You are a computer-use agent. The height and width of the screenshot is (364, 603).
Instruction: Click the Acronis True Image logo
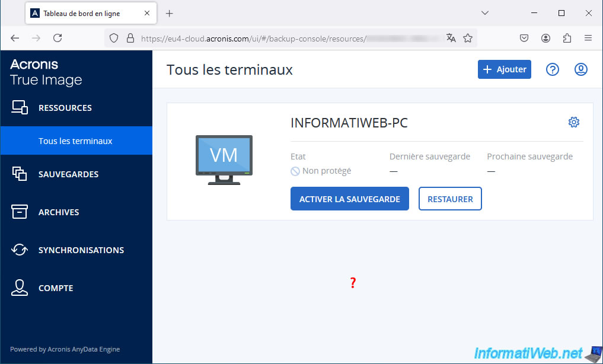click(46, 72)
